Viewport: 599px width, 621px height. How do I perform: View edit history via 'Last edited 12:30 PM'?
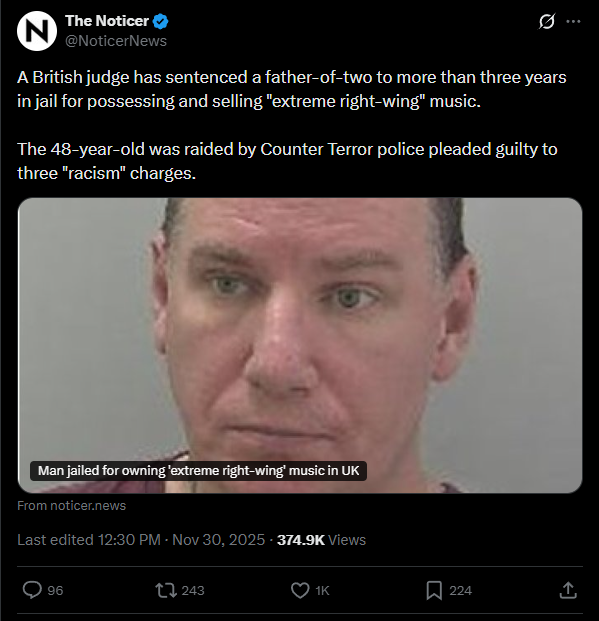pyautogui.click(x=89, y=540)
